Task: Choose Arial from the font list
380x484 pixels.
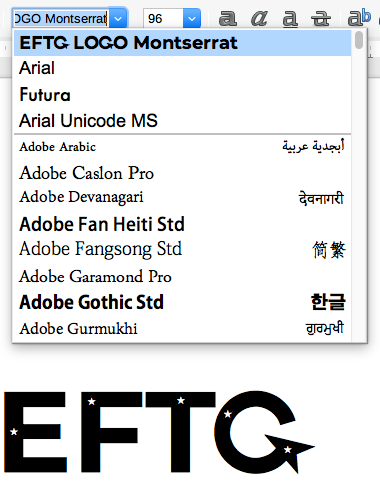Action: pos(182,68)
